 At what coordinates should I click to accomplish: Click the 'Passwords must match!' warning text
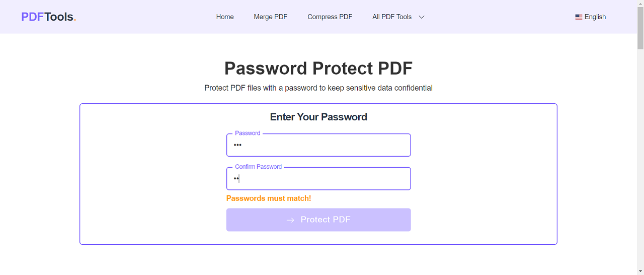pos(269,198)
